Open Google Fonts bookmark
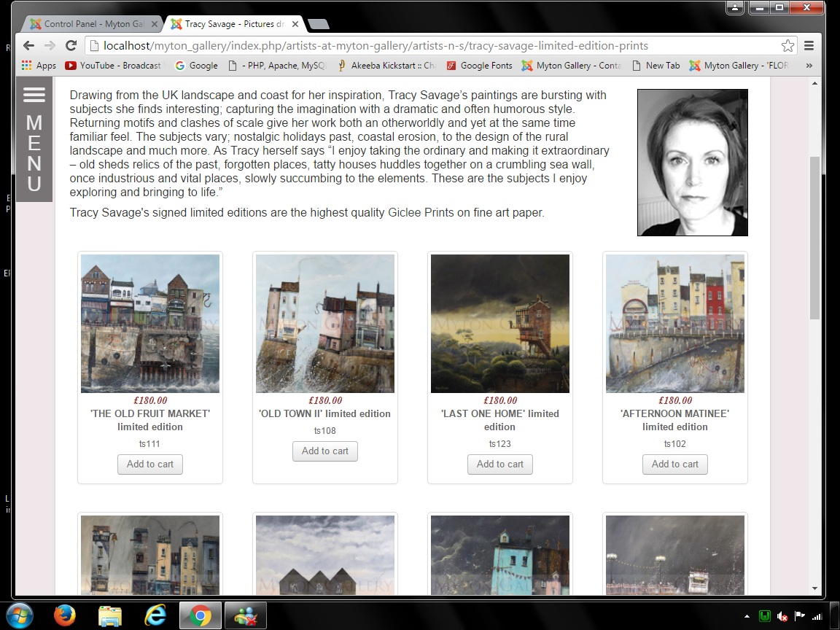The width and height of the screenshot is (840, 630). tap(480, 66)
